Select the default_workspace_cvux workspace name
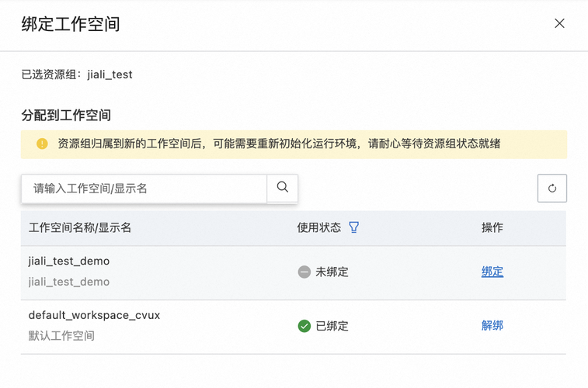This screenshot has width=588, height=388. [94, 315]
